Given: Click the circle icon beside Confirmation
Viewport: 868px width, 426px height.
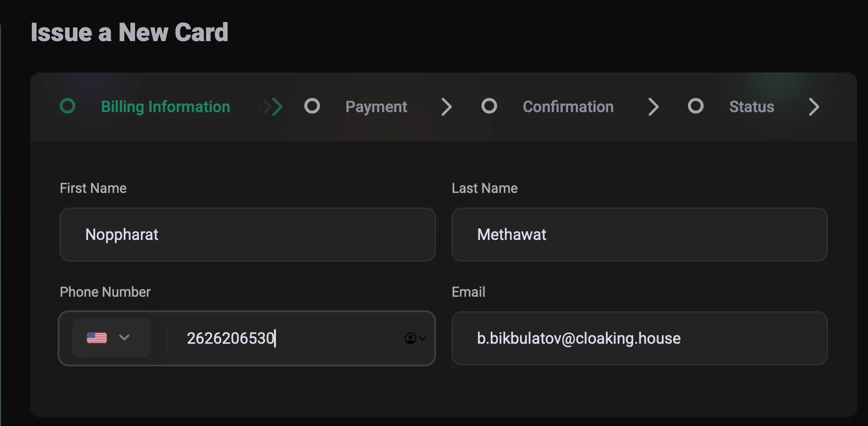Looking at the screenshot, I should 489,106.
